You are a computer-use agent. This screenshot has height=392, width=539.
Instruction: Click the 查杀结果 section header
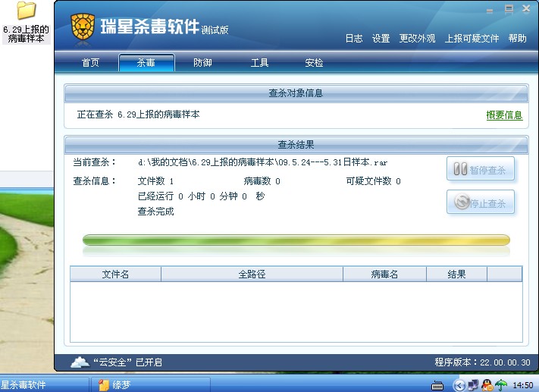296,144
